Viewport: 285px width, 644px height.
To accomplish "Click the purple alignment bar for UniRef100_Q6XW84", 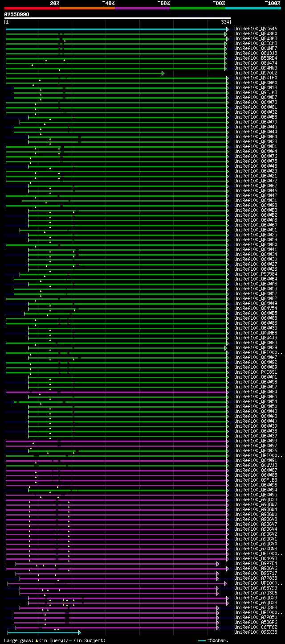I will pyautogui.click(x=117, y=392).
